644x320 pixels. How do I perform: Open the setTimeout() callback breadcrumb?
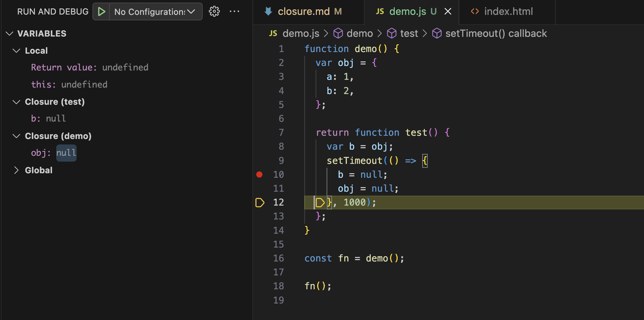point(496,33)
